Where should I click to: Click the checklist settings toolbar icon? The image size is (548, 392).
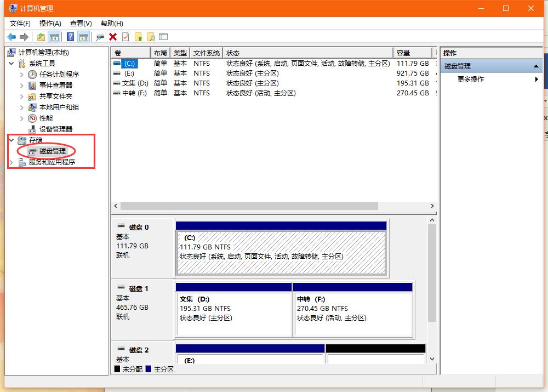(x=163, y=37)
